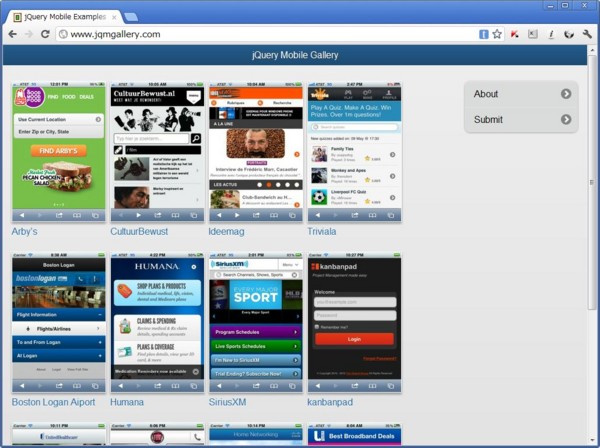Open the CultuurBewust link
The width and height of the screenshot is (600, 448).
(x=139, y=231)
